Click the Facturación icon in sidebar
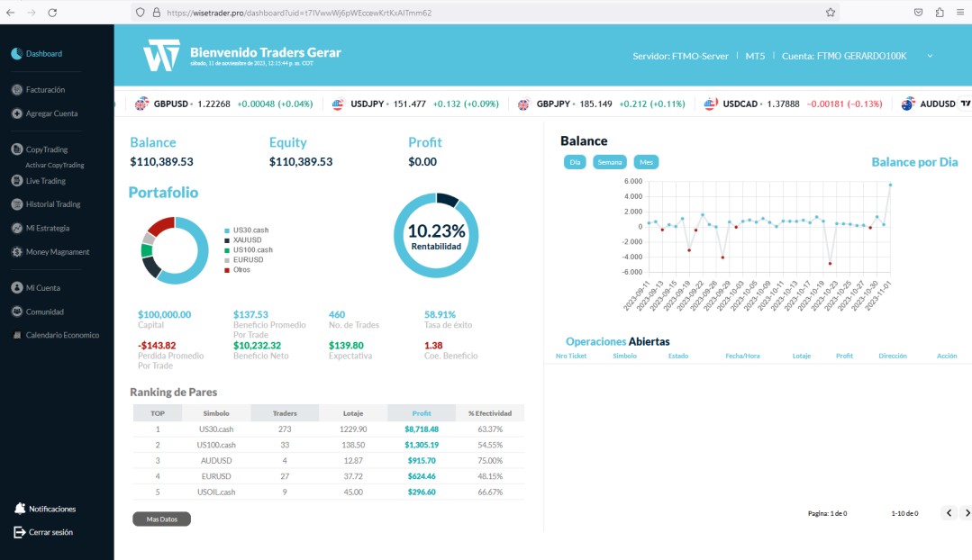 [x=17, y=90]
